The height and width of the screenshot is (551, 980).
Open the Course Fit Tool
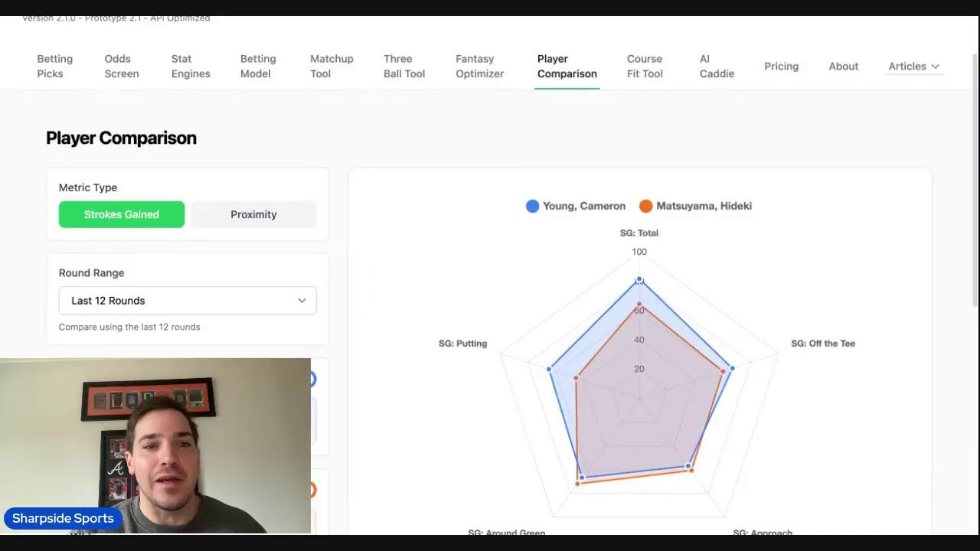point(645,66)
